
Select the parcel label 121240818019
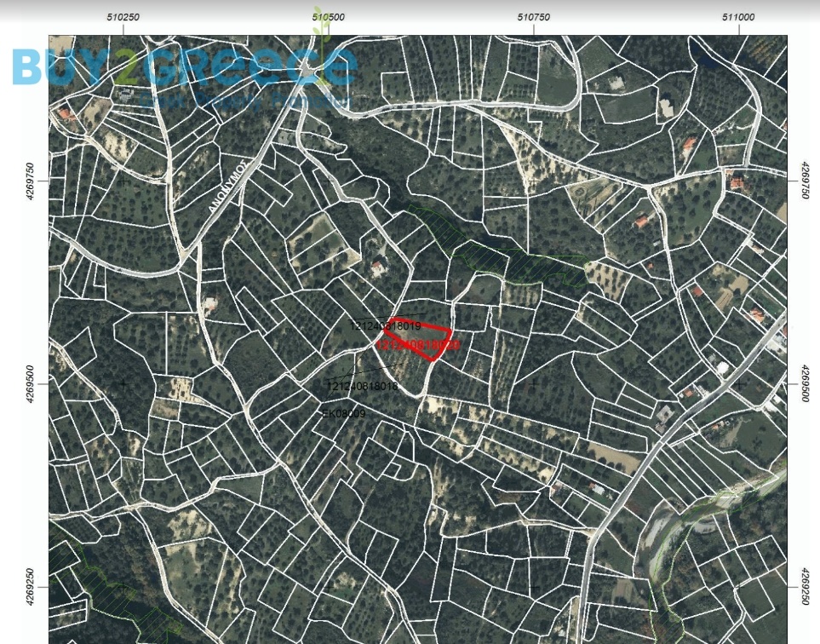tap(385, 326)
